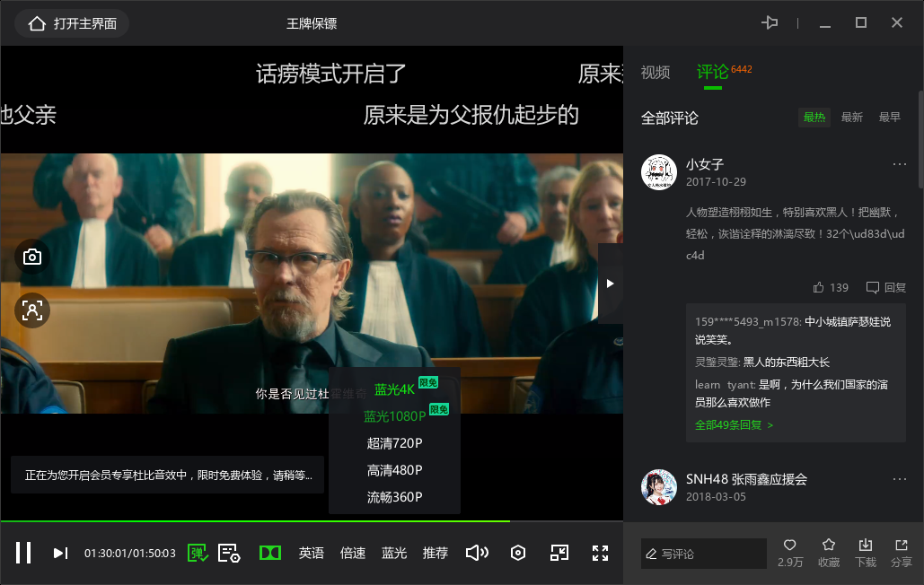Switch to mini-window mode
This screenshot has height=585, width=924.
click(x=559, y=553)
